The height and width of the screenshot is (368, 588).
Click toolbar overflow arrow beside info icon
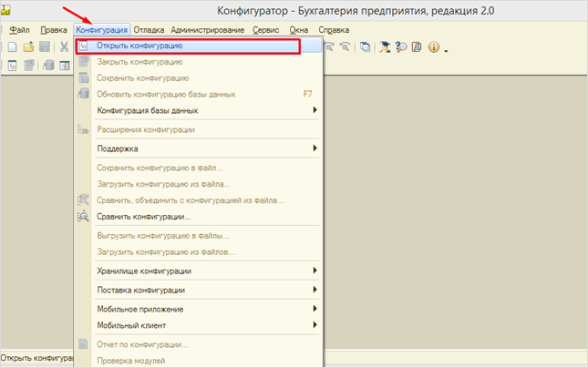(x=447, y=49)
